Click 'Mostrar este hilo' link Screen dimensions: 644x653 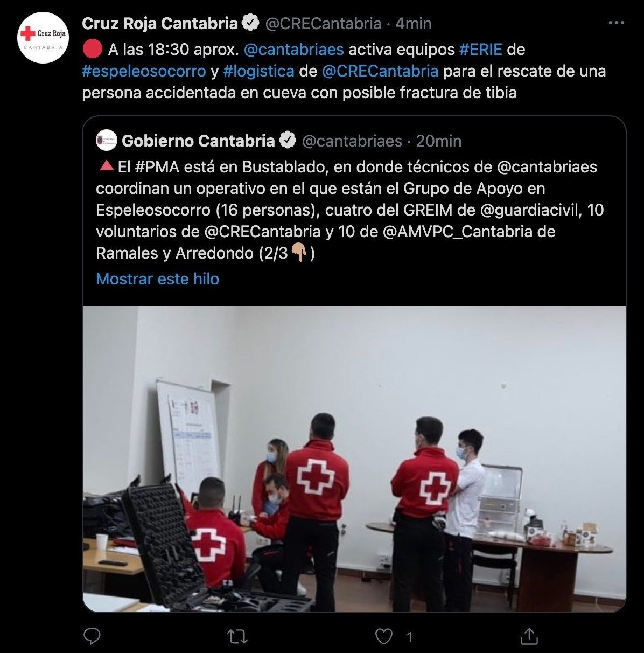tap(158, 279)
